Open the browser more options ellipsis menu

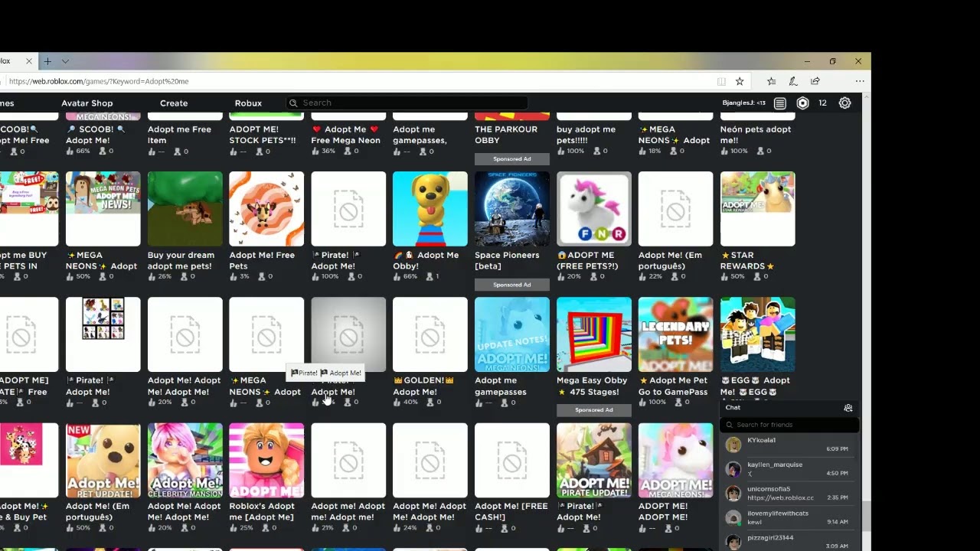[860, 81]
